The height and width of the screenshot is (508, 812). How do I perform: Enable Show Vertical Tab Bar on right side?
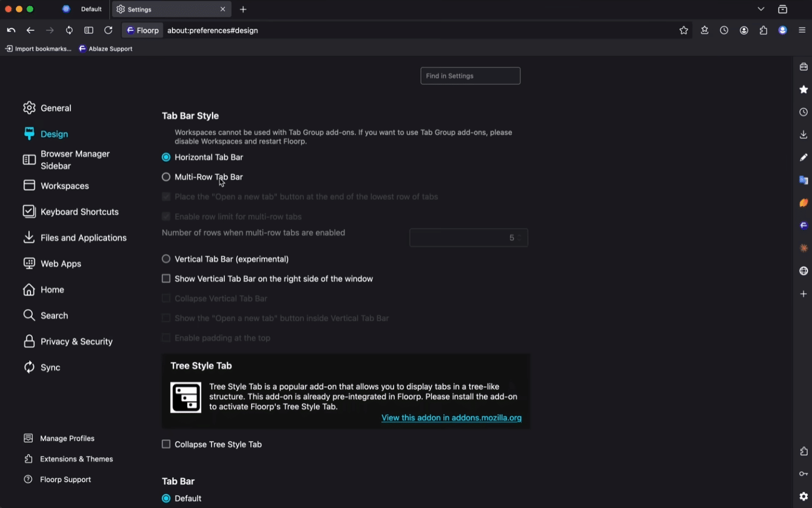pyautogui.click(x=166, y=279)
